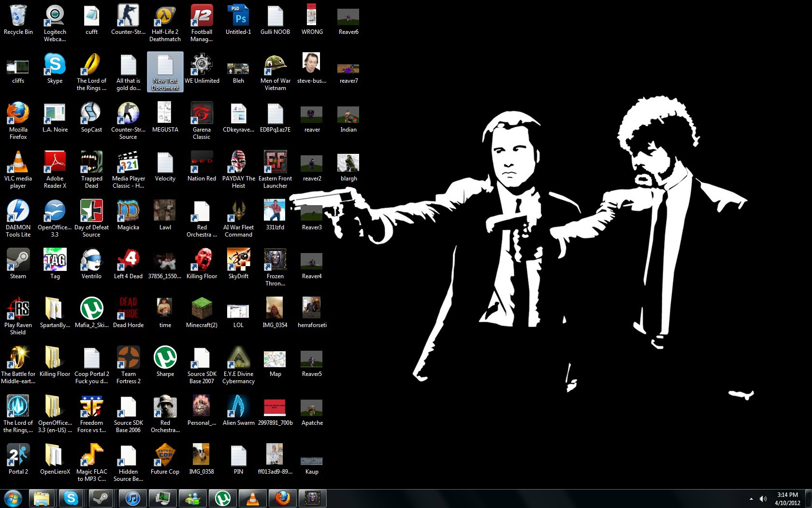Open the Recycle Bin icon

point(18,20)
